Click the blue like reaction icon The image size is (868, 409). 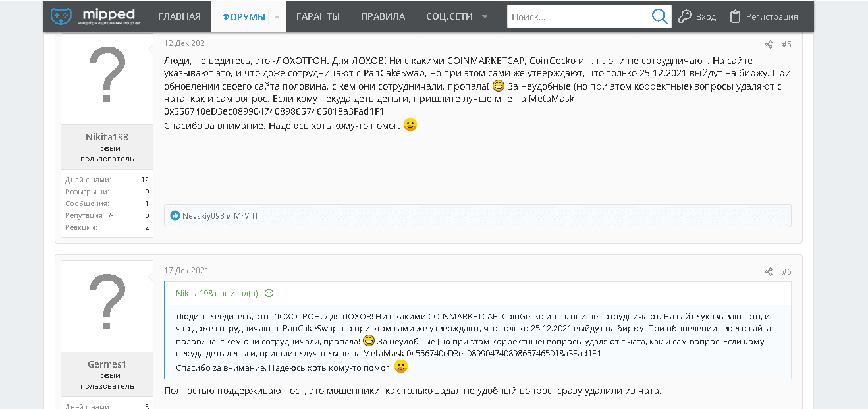coord(175,215)
